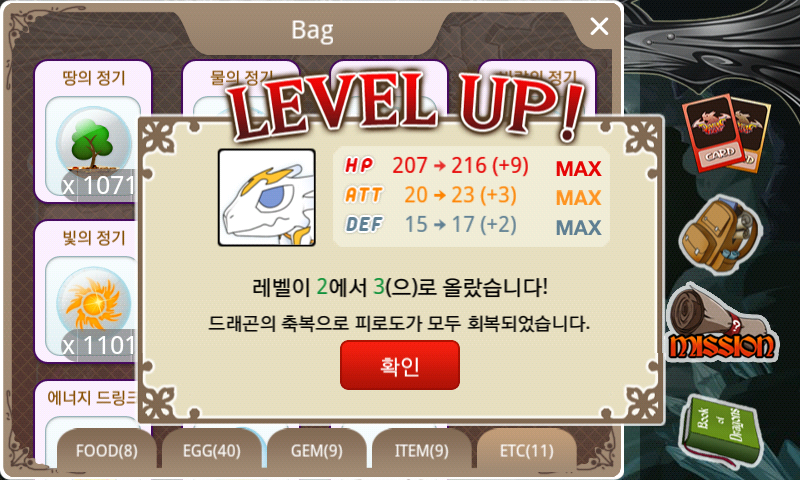Confirm level up with 확인 button
The width and height of the screenshot is (800, 480).
399,365
